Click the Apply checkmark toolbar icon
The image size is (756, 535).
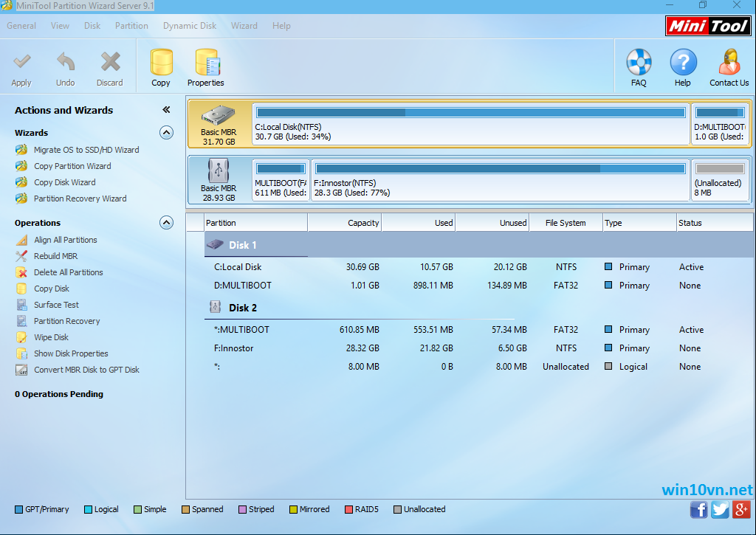(21, 62)
